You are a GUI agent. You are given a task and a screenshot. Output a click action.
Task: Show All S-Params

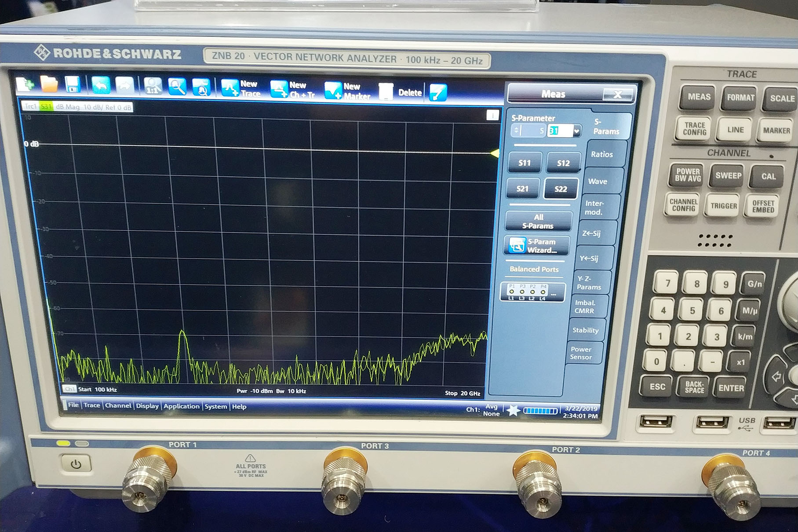coord(539,221)
